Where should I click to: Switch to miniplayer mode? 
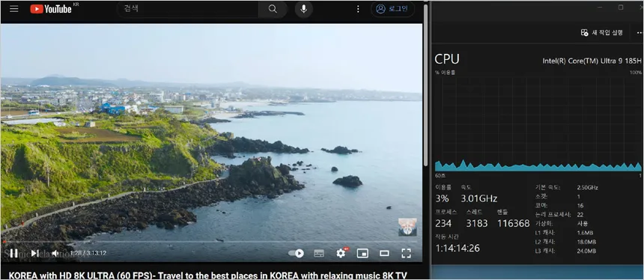coord(362,253)
